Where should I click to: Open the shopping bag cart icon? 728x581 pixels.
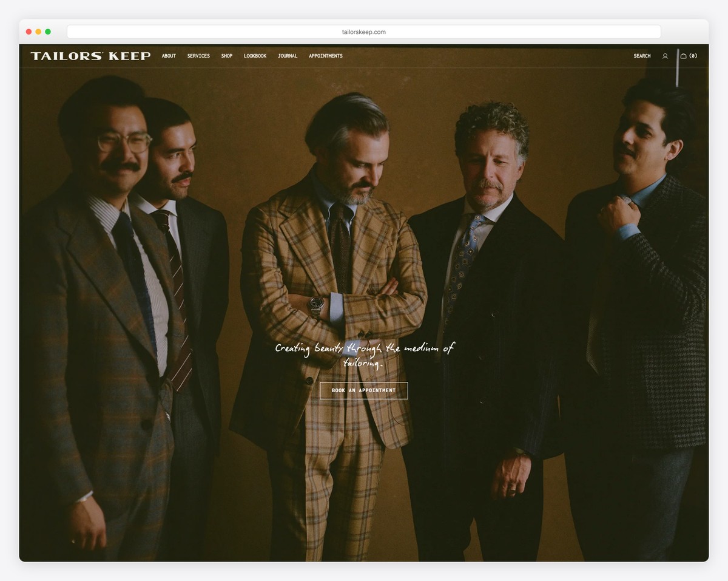[683, 56]
